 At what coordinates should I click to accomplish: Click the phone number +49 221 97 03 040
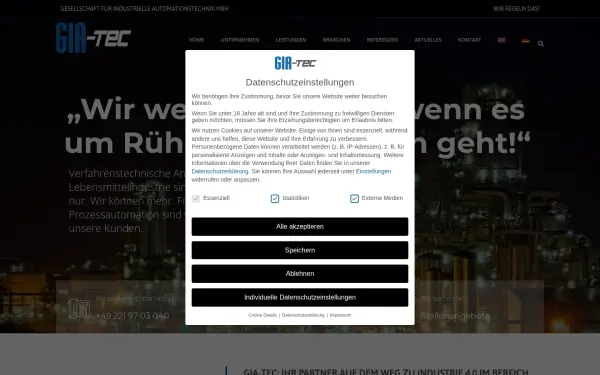132,316
